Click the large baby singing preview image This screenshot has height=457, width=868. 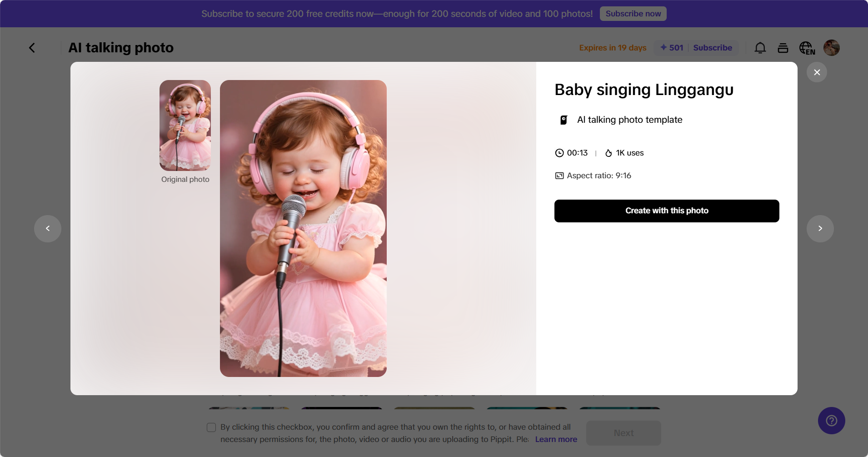(303, 228)
